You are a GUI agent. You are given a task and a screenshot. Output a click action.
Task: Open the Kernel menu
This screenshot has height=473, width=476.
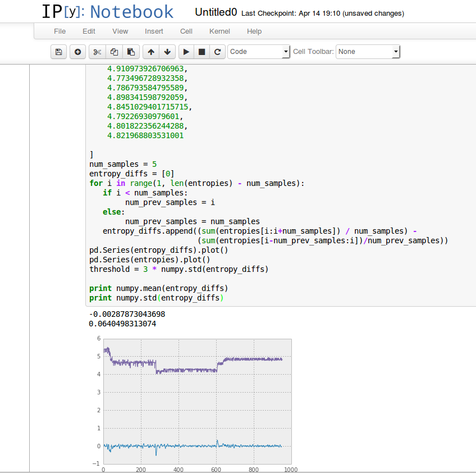pos(219,31)
